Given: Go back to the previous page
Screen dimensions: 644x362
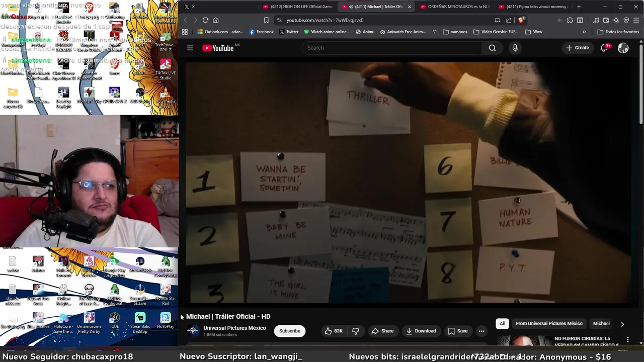Looking at the screenshot, I should click(x=185, y=20).
